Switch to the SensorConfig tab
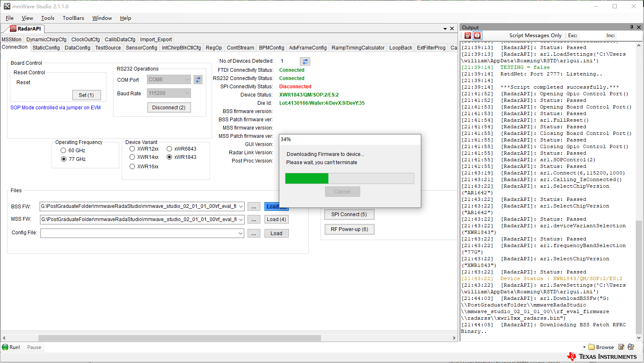The height and width of the screenshot is (363, 644). (x=142, y=48)
